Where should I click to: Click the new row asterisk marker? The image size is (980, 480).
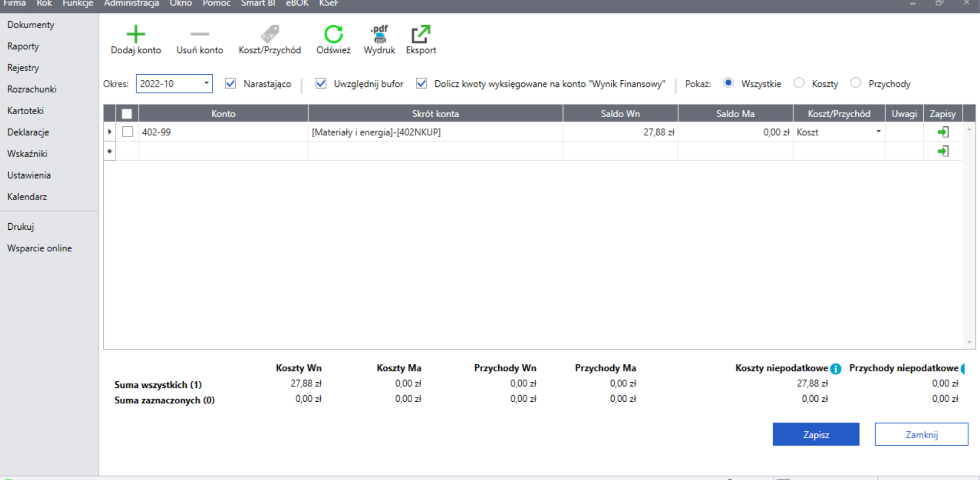[109, 151]
